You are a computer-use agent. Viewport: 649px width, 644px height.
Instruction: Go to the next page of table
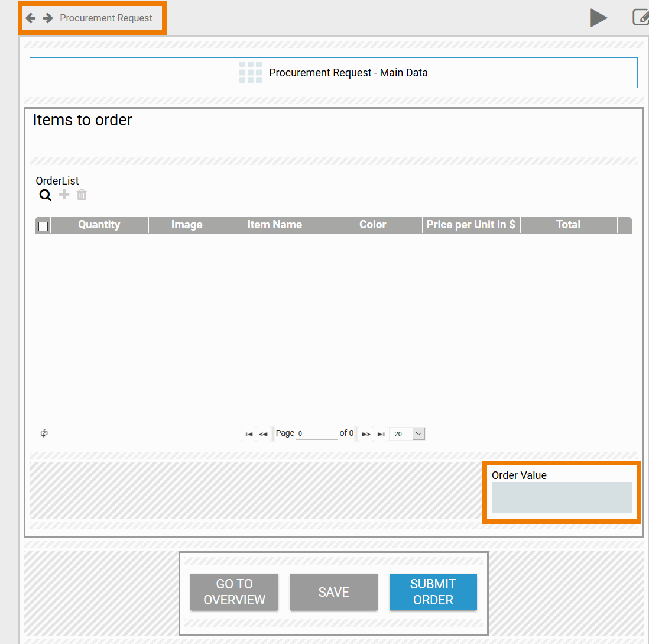366,434
